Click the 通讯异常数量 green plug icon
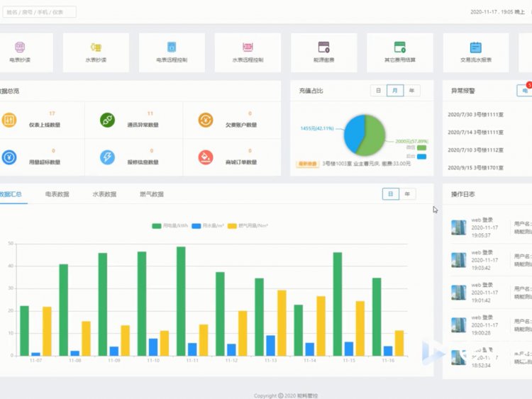Screen dimensions: 532x399 coord(107,120)
